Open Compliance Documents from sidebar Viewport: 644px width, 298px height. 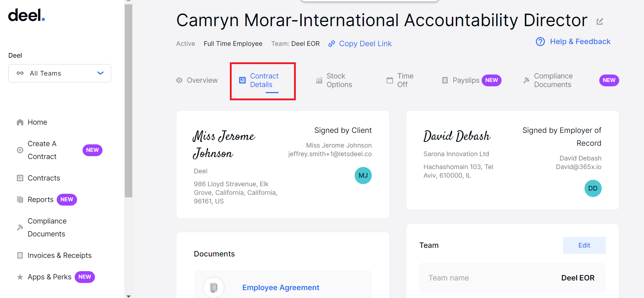point(47,227)
